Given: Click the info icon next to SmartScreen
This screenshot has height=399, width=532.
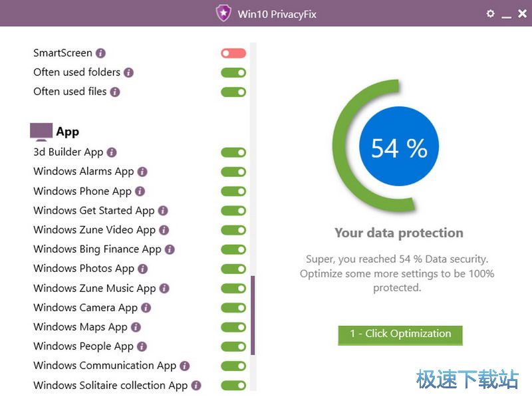Looking at the screenshot, I should click(x=100, y=53).
